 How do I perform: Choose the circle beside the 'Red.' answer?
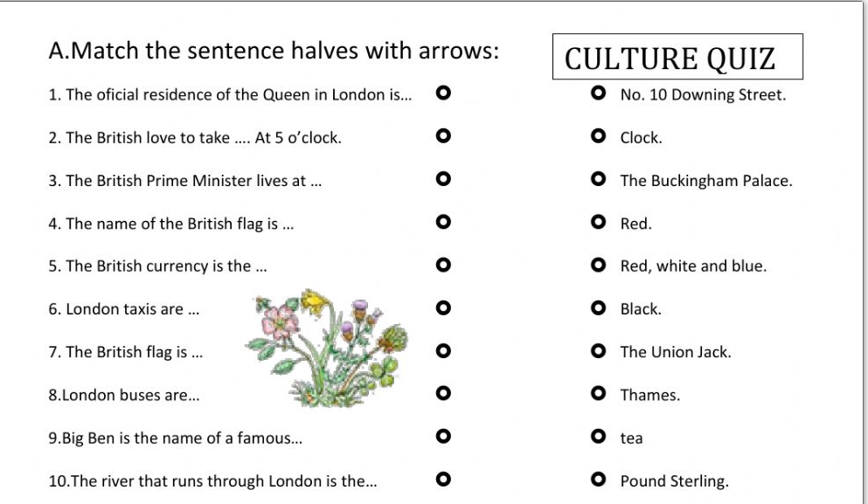point(598,222)
